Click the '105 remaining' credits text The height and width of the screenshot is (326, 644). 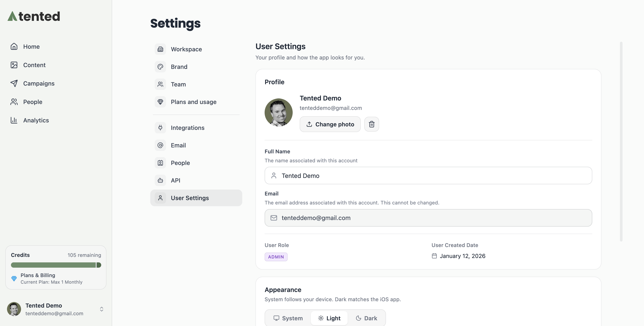84,255
